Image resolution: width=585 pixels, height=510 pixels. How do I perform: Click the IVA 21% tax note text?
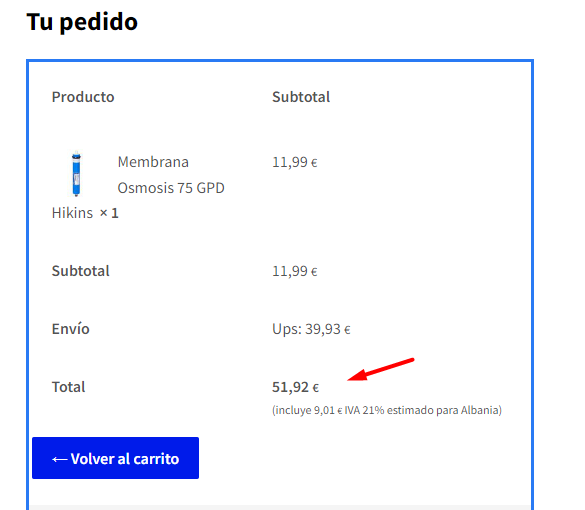pos(387,410)
